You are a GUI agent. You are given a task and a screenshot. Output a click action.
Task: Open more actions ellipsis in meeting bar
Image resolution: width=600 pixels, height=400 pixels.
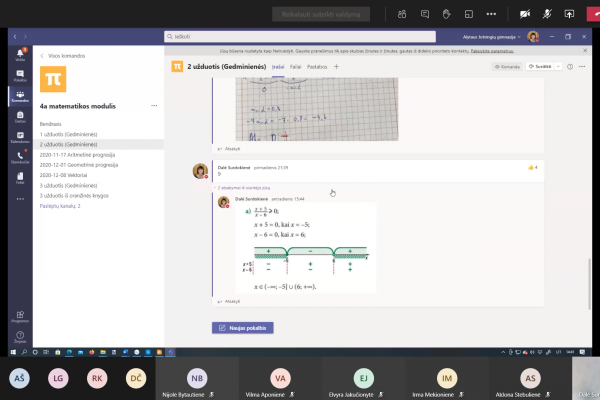pyautogui.click(x=491, y=14)
